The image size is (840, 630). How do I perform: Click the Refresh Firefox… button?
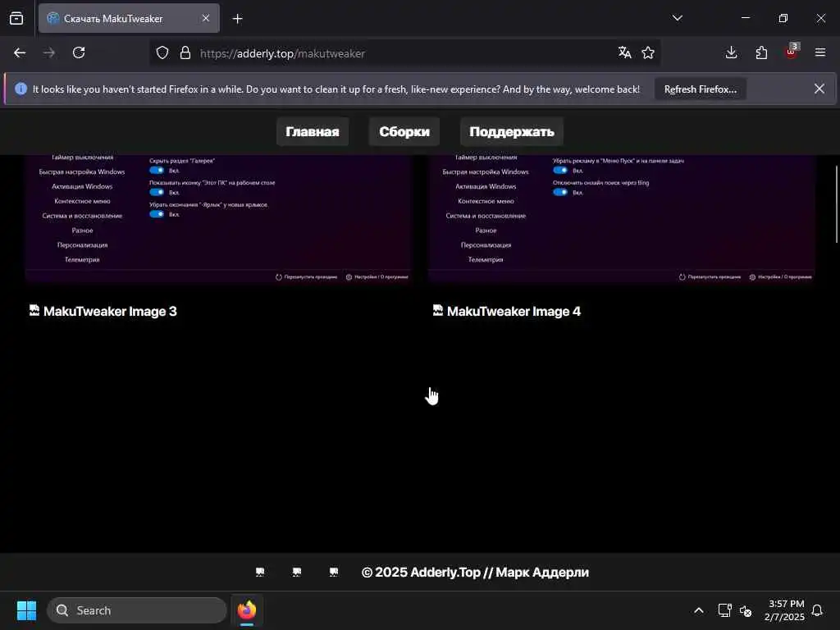coord(701,89)
